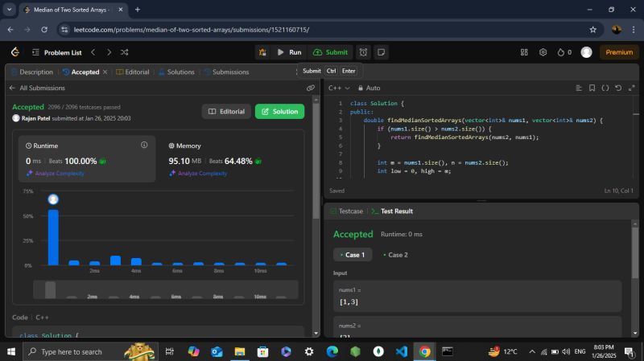
Task: Open Chrome three-dot menu
Action: point(634,30)
